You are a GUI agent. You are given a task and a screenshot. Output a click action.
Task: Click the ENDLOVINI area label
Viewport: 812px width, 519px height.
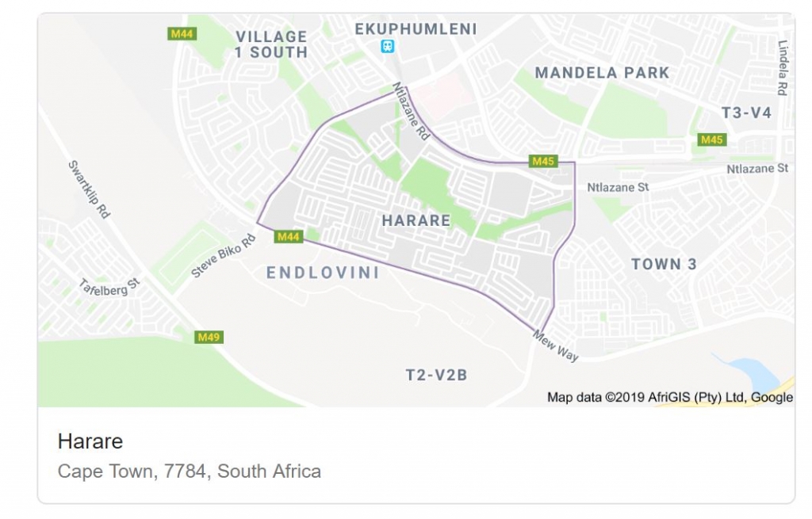coord(323,273)
